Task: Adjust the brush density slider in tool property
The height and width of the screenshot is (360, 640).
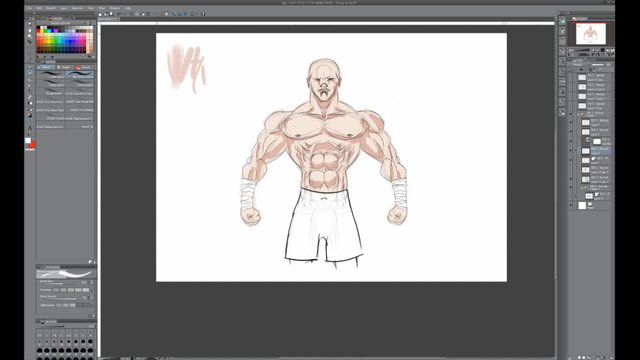Action: pyautogui.click(x=61, y=298)
